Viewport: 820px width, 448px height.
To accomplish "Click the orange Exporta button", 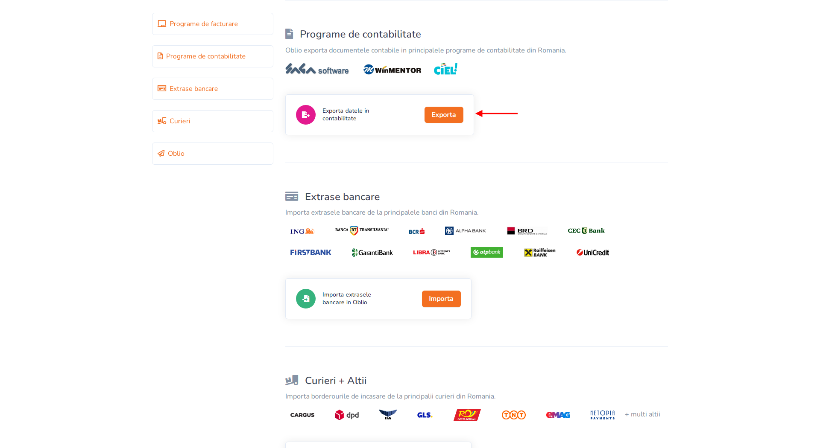I will coord(443,114).
